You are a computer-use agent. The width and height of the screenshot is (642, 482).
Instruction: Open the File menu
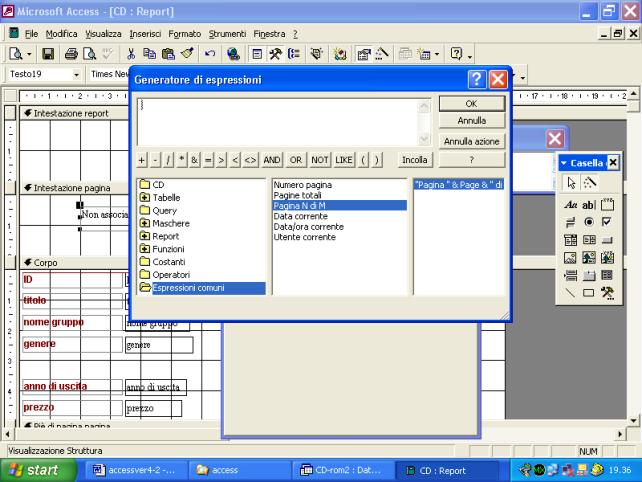31,34
